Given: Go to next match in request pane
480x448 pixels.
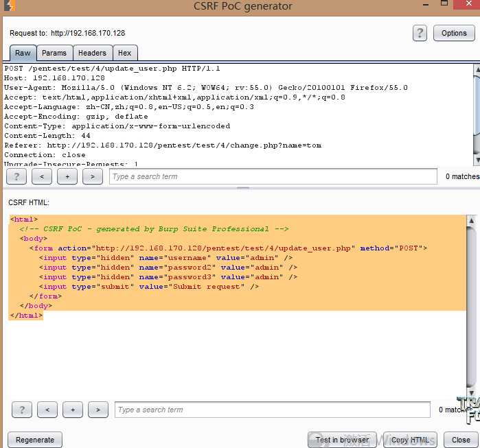Looking at the screenshot, I should [x=93, y=177].
